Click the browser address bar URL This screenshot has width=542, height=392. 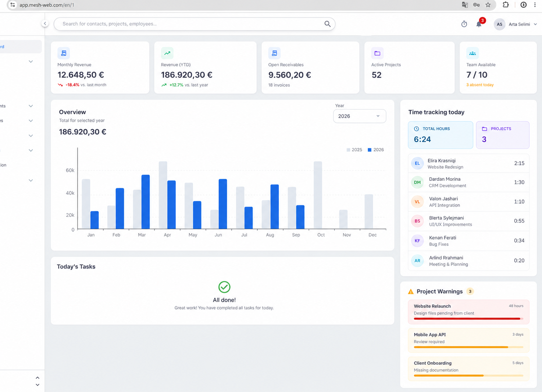pos(47,5)
